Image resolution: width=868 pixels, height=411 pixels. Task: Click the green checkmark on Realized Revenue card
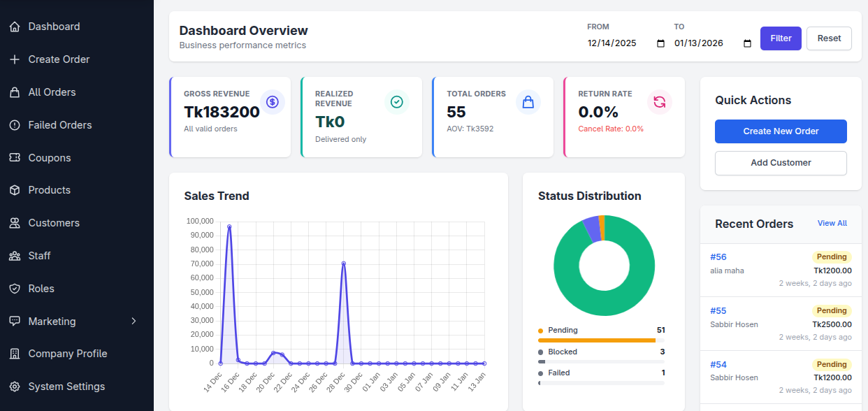pyautogui.click(x=397, y=101)
